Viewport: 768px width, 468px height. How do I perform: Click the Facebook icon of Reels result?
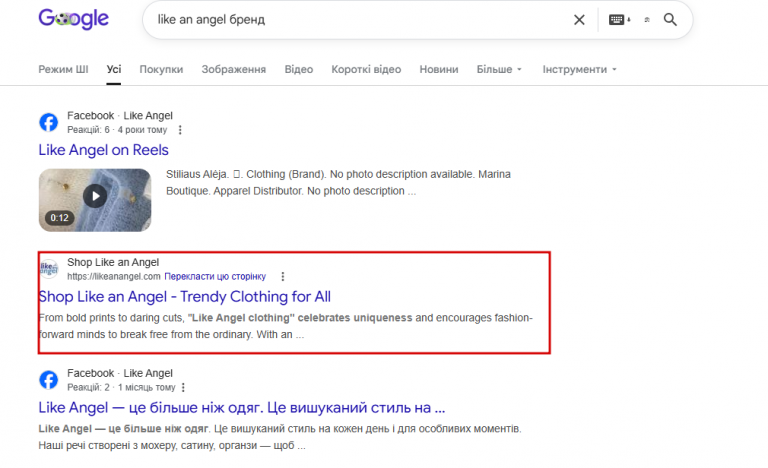[x=48, y=122]
